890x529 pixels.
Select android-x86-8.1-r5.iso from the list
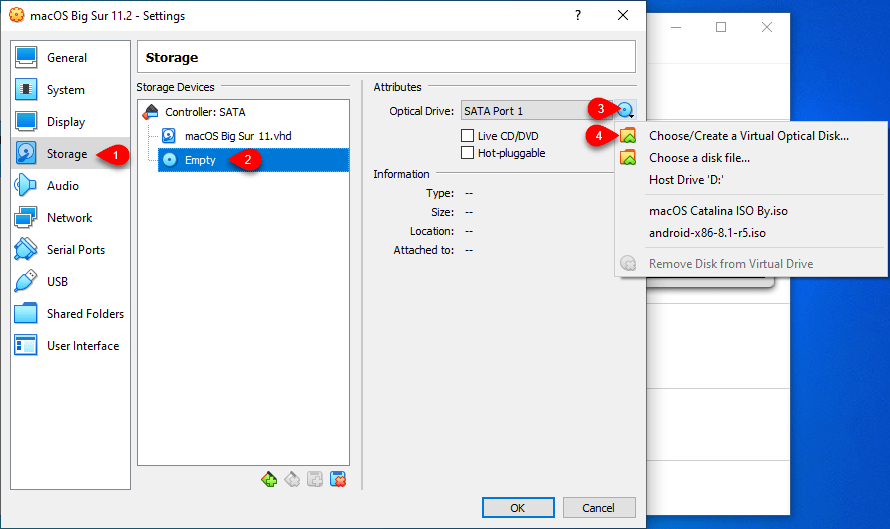coord(751,233)
